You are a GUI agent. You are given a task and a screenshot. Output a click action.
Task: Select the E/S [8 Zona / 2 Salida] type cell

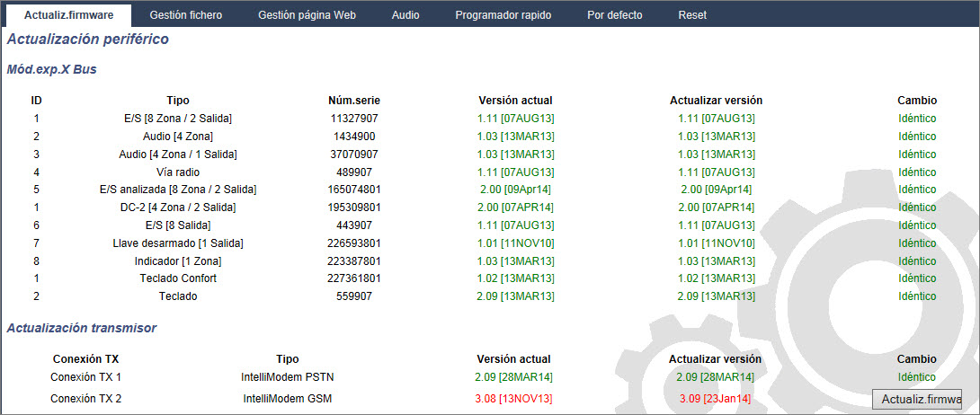point(178,118)
